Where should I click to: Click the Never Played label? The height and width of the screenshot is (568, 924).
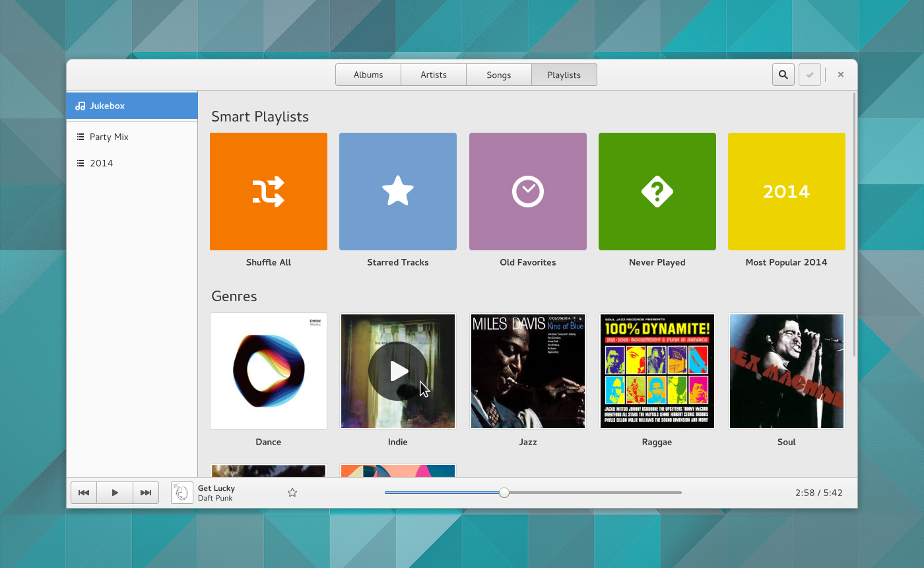tap(657, 262)
